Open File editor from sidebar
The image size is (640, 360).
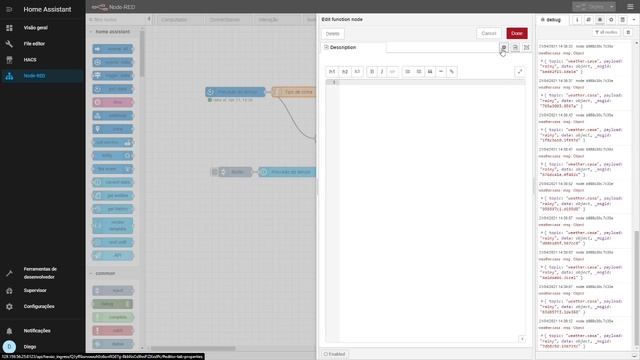click(x=42, y=44)
